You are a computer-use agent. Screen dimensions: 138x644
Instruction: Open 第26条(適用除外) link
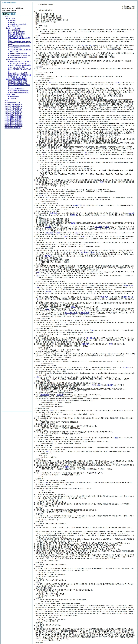pos(14,96)
